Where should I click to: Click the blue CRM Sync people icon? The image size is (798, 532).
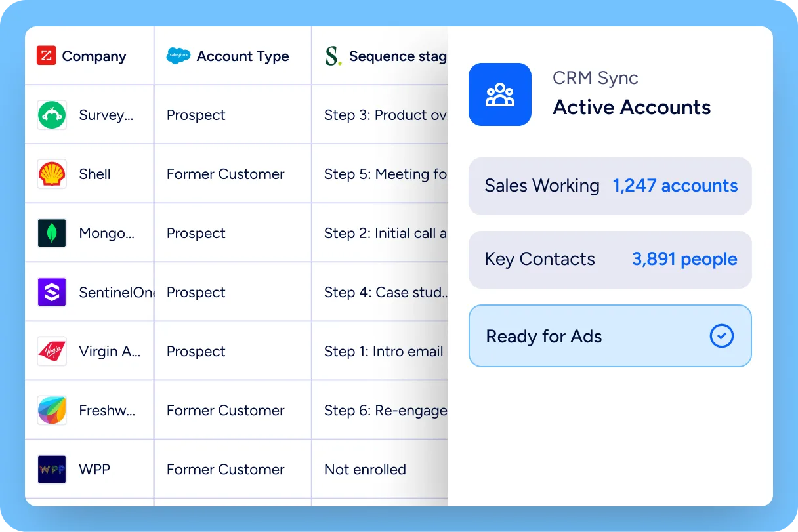pos(500,94)
